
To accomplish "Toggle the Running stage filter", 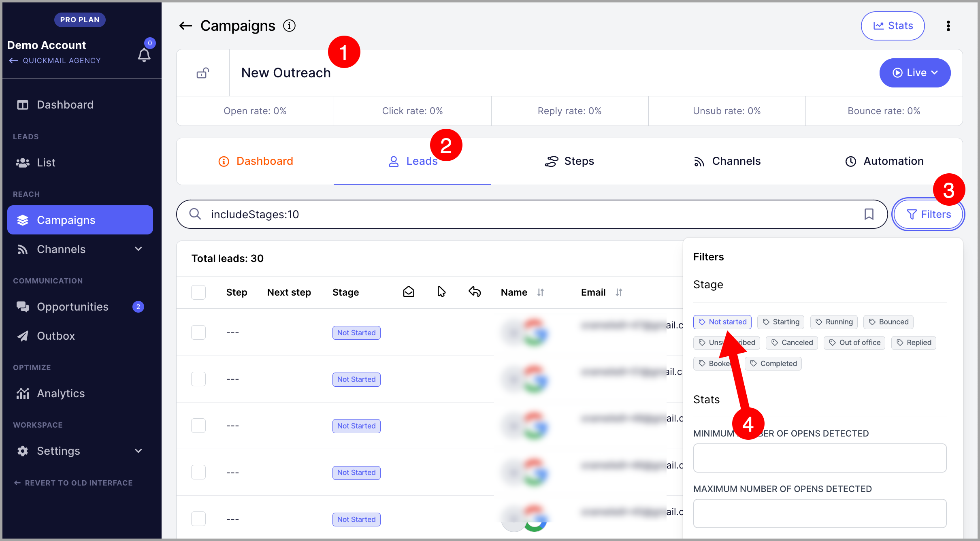I will pos(834,322).
